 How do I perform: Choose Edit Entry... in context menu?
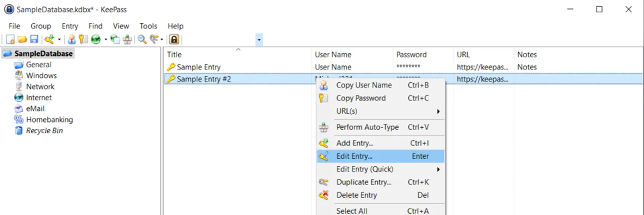point(381,156)
